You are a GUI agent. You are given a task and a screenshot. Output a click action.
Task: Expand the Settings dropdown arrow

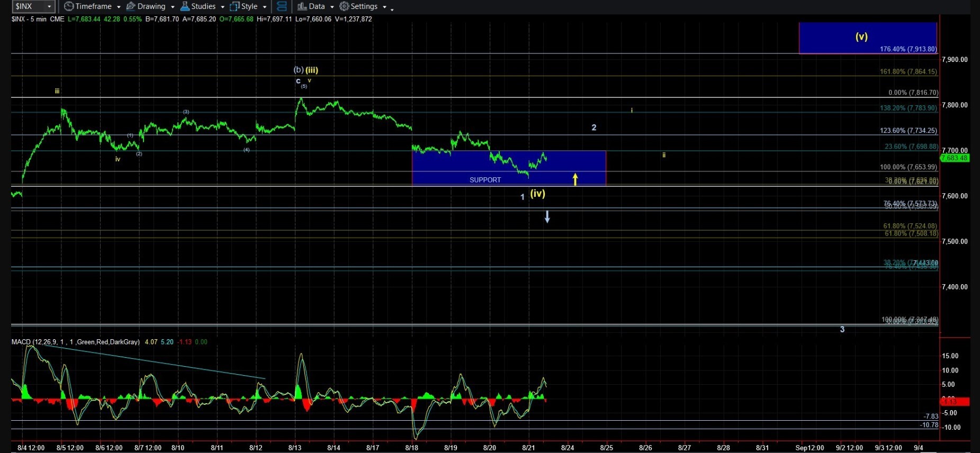(x=384, y=7)
